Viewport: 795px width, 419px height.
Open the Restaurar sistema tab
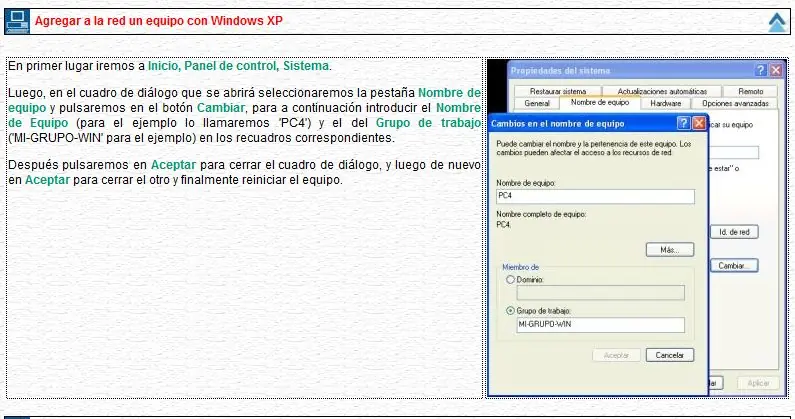(558, 91)
